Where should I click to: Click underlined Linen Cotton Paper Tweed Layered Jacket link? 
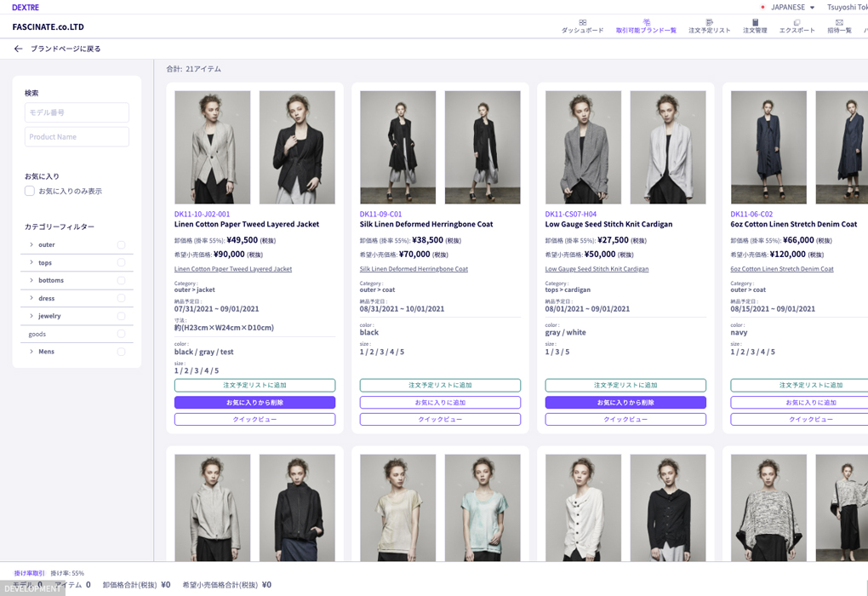point(233,269)
